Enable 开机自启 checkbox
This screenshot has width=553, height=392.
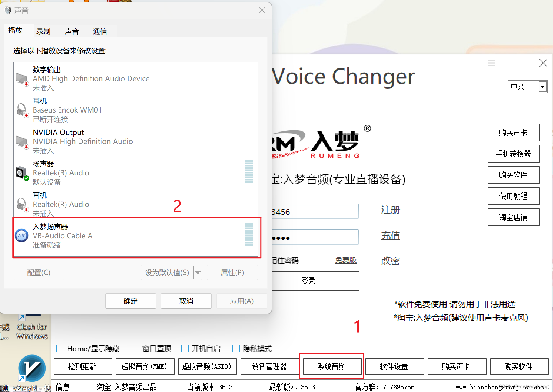[185, 349]
